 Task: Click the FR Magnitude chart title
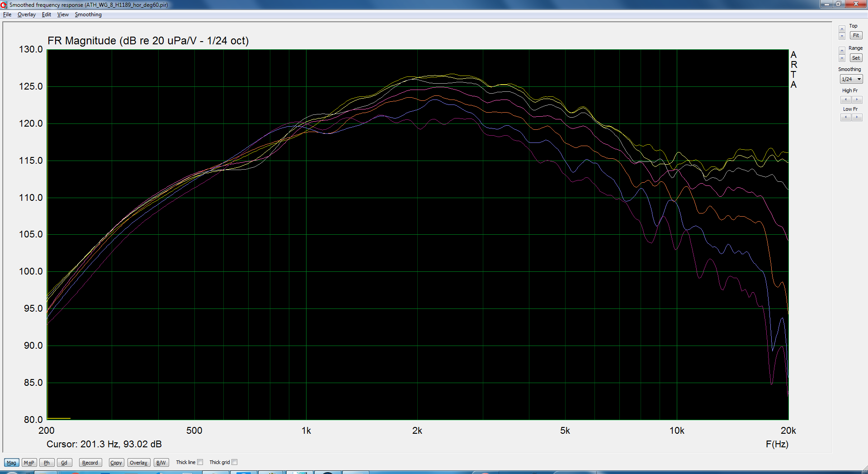pos(148,41)
